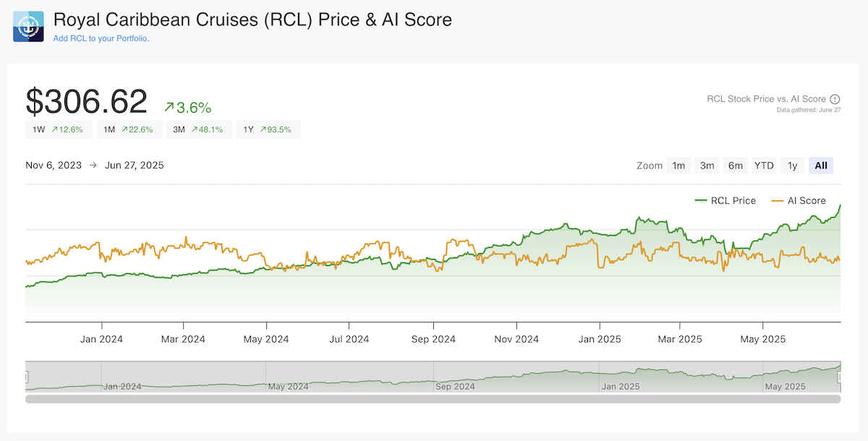The image size is (868, 441).
Task: Select the All zoom range
Action: click(821, 166)
